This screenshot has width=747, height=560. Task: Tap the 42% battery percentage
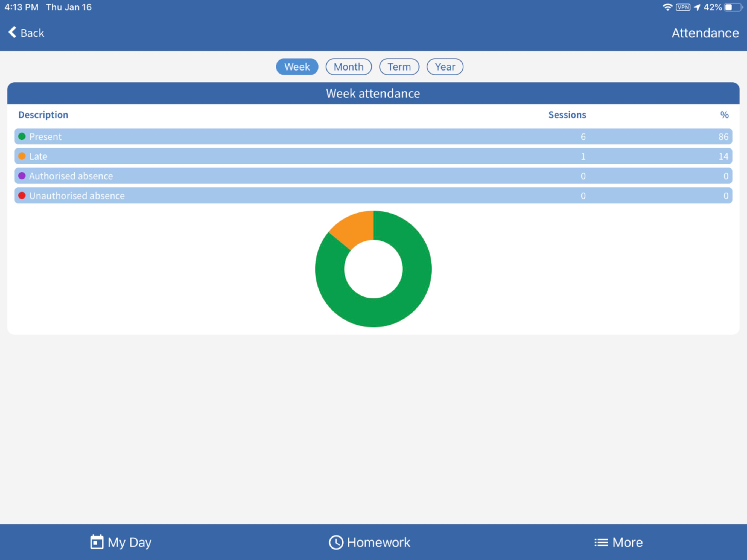(x=713, y=7)
